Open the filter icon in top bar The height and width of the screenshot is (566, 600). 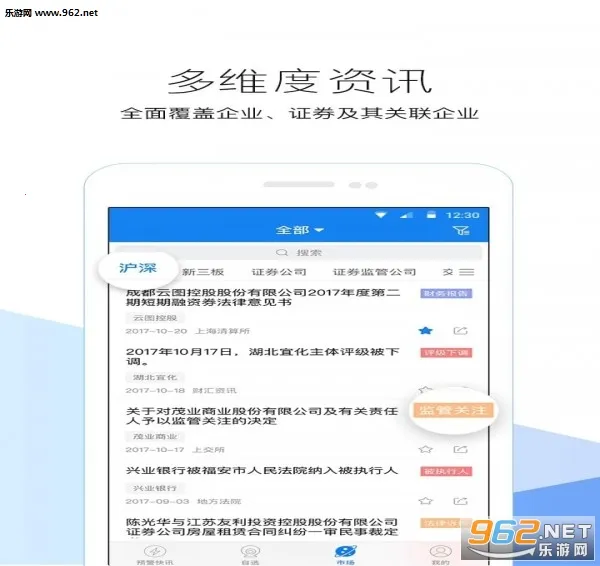point(460,230)
